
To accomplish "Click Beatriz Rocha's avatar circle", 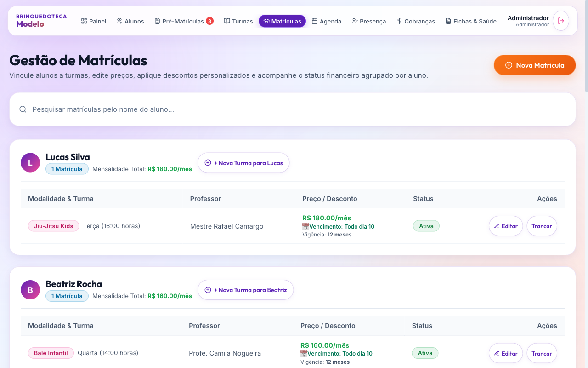I will [x=30, y=290].
